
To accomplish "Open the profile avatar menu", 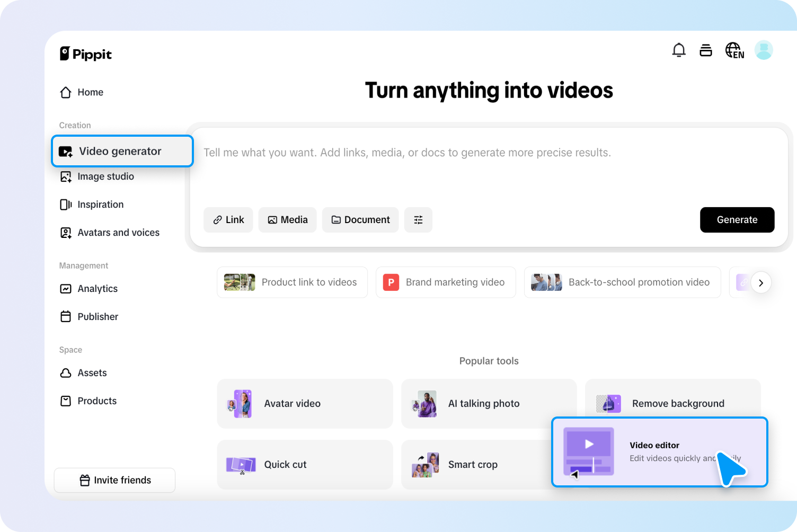I will coord(764,49).
